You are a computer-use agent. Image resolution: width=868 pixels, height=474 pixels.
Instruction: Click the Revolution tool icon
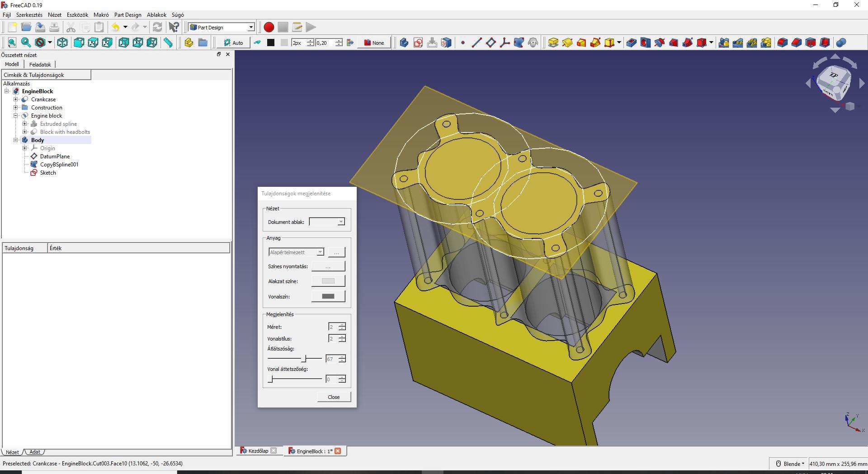tap(567, 43)
